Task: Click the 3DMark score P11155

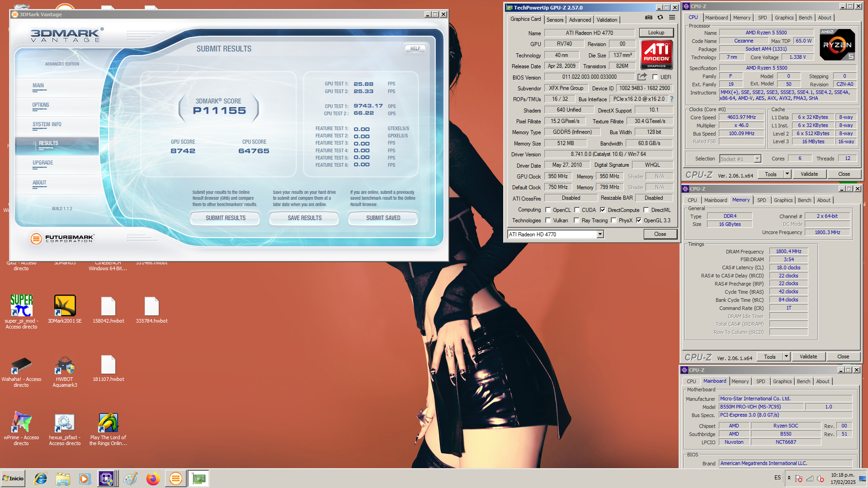Action: [219, 111]
